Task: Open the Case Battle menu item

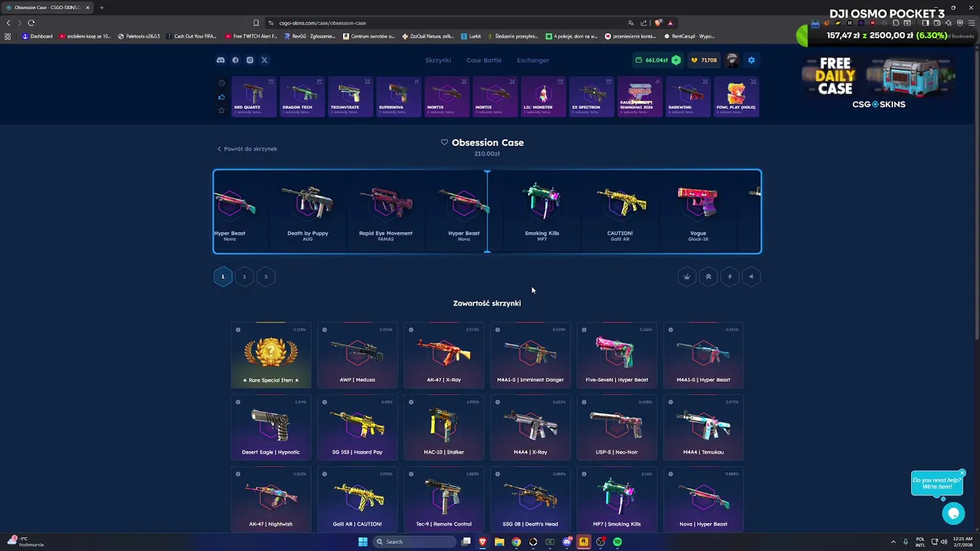Action: (x=484, y=60)
